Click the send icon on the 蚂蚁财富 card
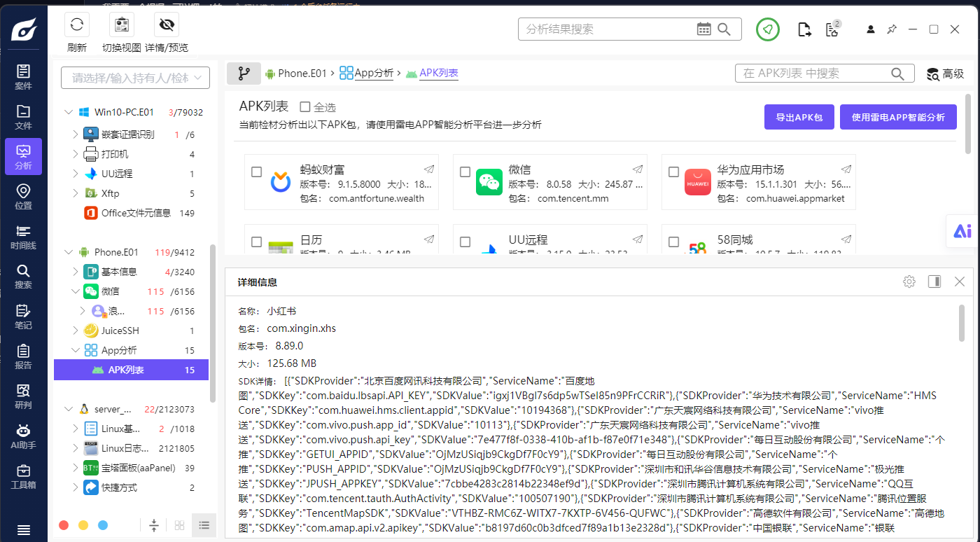 coord(429,169)
